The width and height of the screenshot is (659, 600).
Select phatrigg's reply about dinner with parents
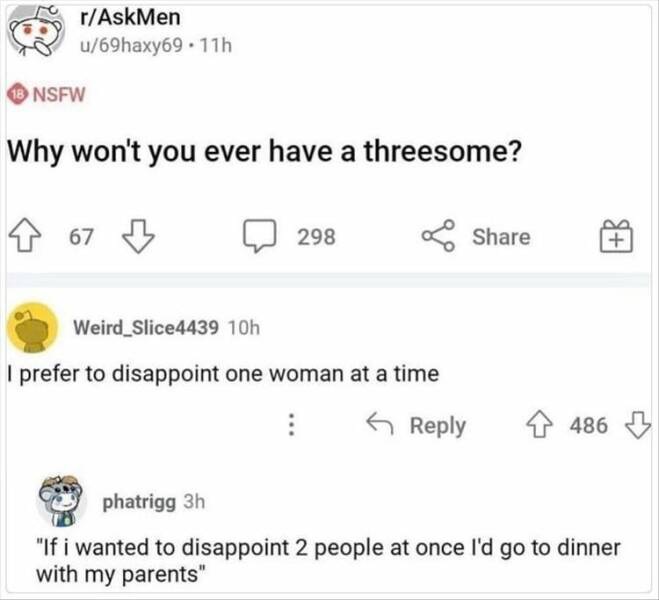328,561
